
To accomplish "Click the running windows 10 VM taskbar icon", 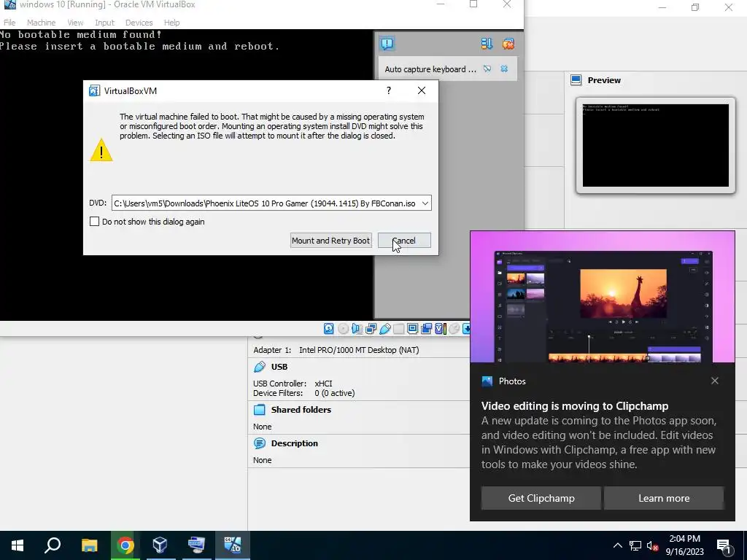I will (232, 545).
